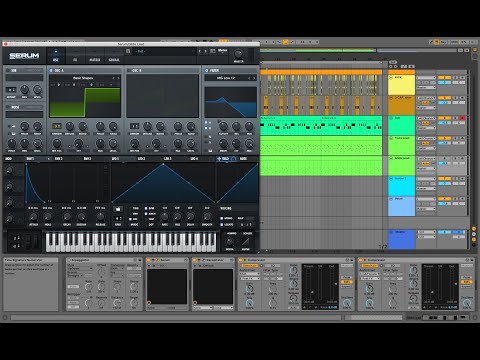Select previous wavetable for OSC A

click(x=113, y=78)
